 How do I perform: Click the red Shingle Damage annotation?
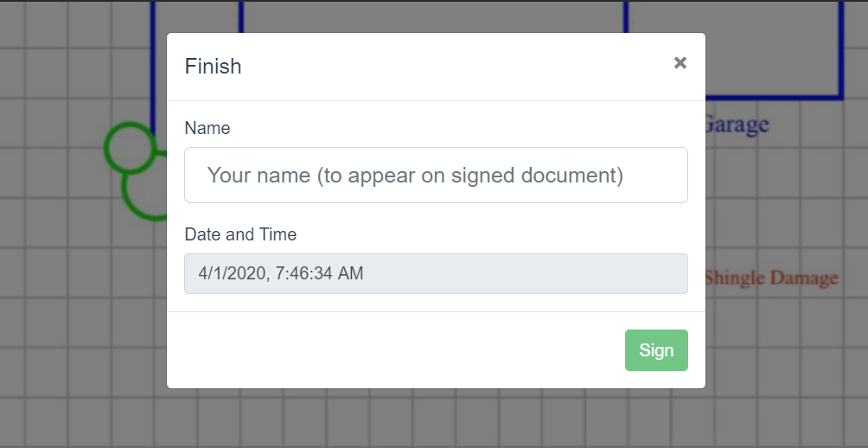click(x=772, y=278)
